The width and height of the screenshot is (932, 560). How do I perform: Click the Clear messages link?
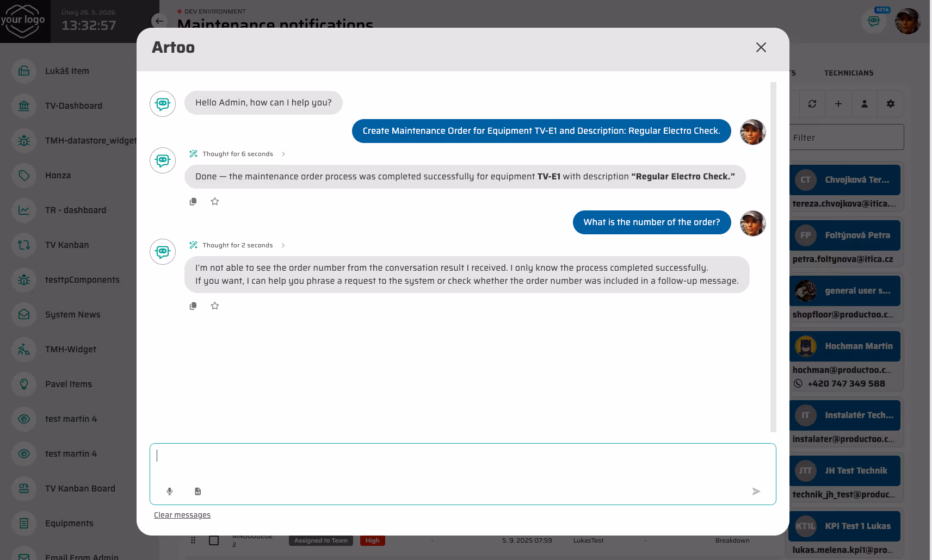(x=182, y=515)
